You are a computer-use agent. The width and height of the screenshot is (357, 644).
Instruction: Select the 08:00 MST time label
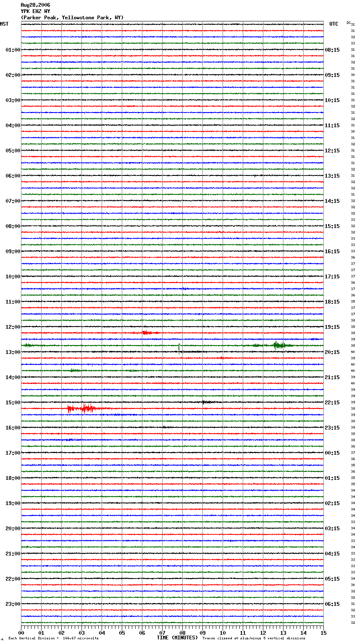tap(13, 226)
